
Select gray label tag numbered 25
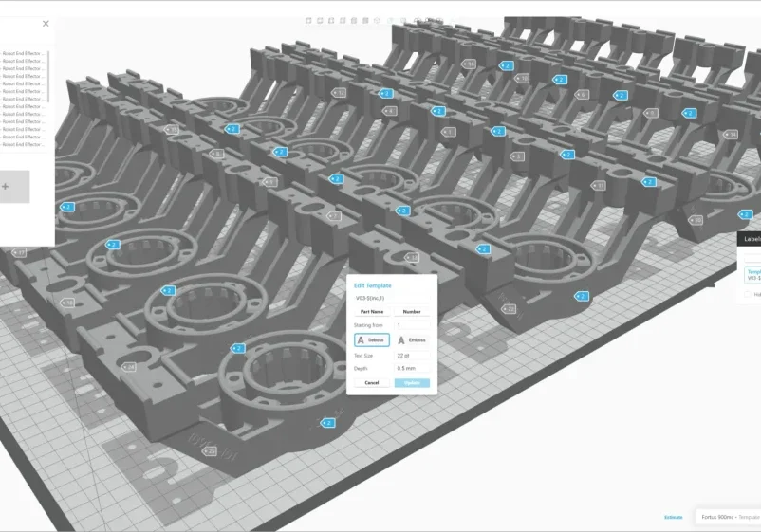[209, 451]
